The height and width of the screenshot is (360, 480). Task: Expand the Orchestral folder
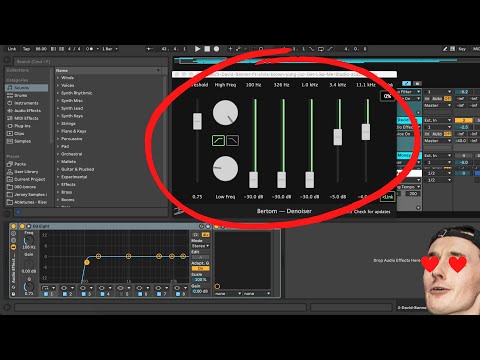point(58,154)
